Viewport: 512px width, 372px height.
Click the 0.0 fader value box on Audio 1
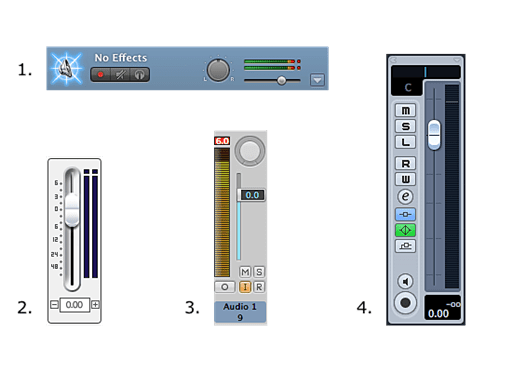point(252,195)
